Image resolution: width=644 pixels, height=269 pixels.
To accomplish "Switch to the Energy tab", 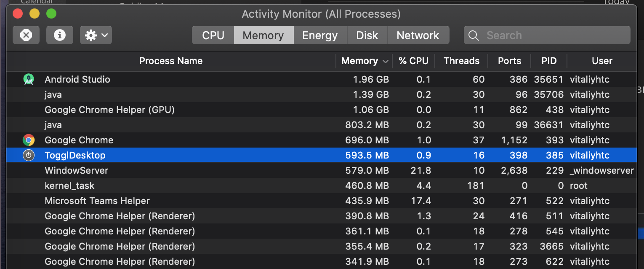I will pyautogui.click(x=320, y=35).
